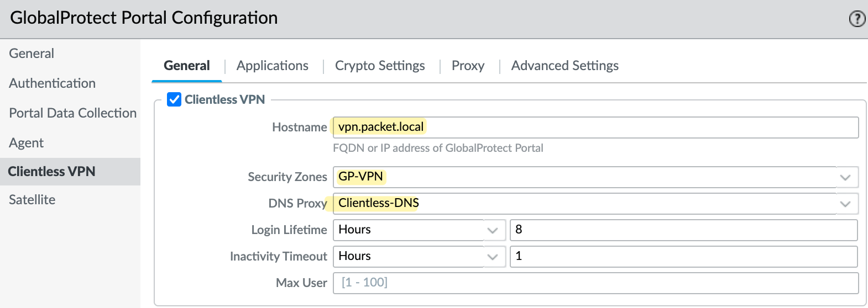Click the Login Lifetime value field
This screenshot has width=868, height=308.
tap(683, 230)
